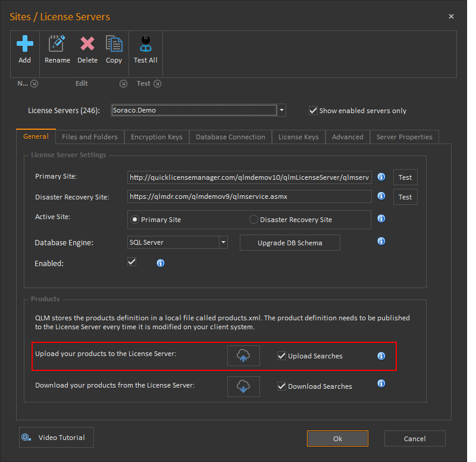Click the Disaster Recovery Site URL field
Screen dimensions: 476x462
click(x=249, y=196)
